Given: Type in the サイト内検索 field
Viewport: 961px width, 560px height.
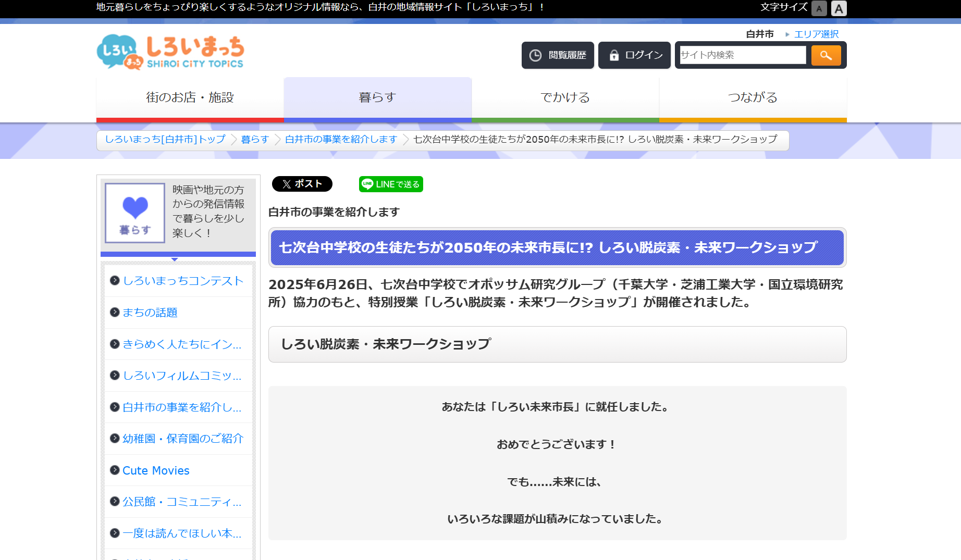Looking at the screenshot, I should click(742, 55).
